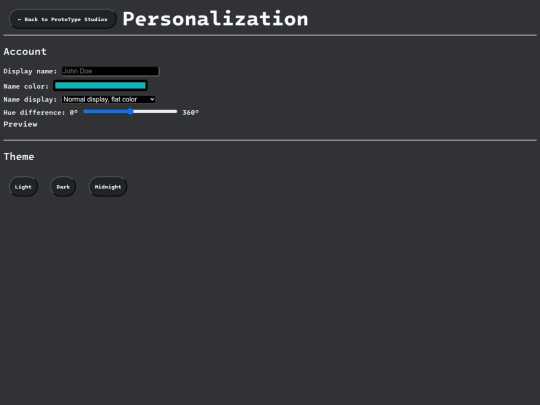Switch to the Light theme
Screen dimensions: 540x405
pos(23,187)
